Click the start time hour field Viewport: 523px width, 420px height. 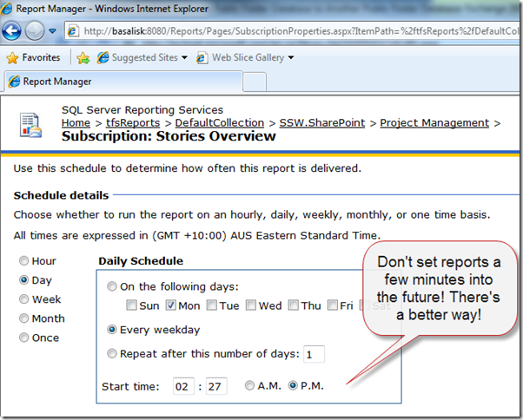point(183,385)
